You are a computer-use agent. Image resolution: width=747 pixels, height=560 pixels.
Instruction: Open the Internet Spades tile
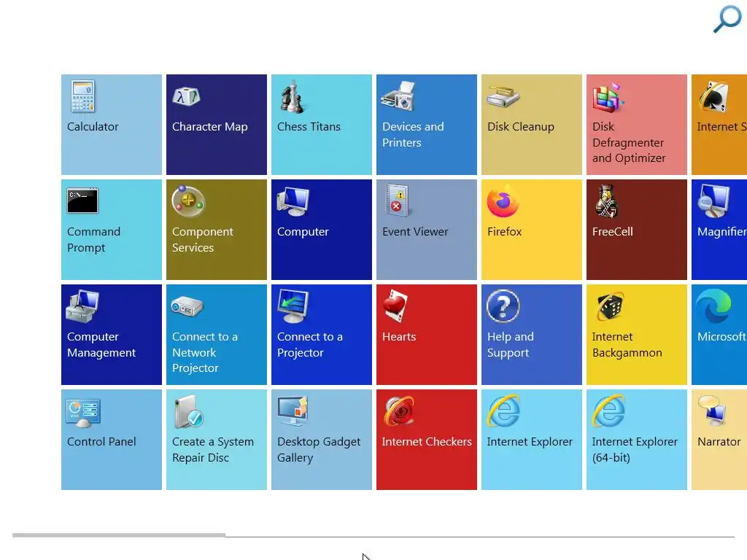tap(719, 125)
